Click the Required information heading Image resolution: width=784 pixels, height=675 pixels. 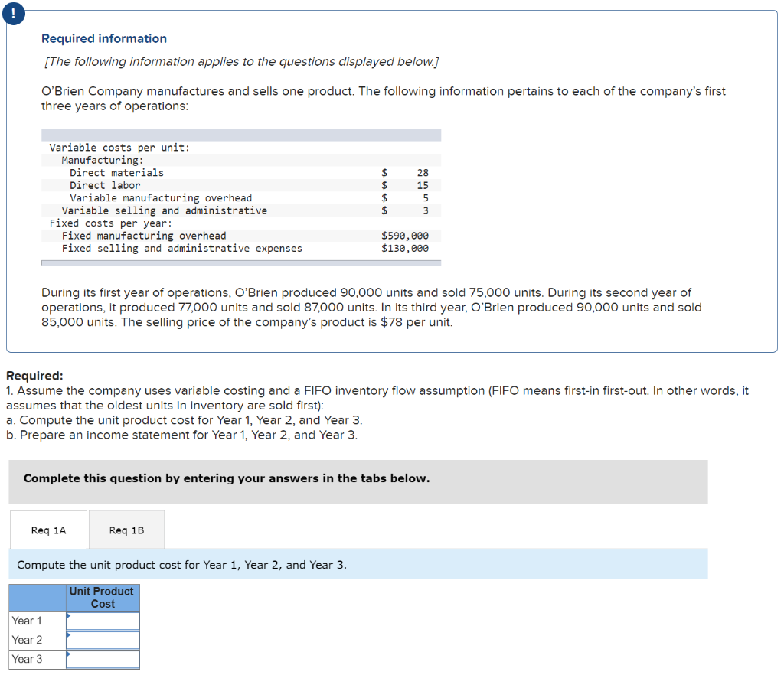pos(104,38)
